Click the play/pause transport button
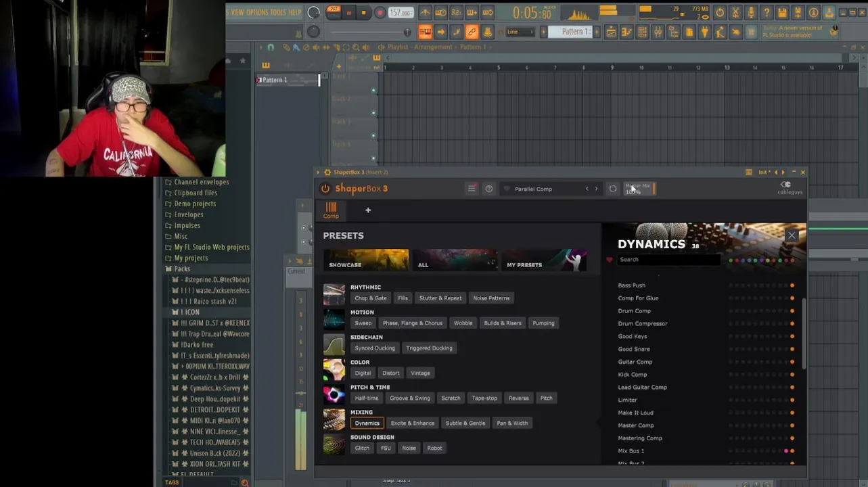Viewport: 868px width, 487px height. (x=348, y=13)
